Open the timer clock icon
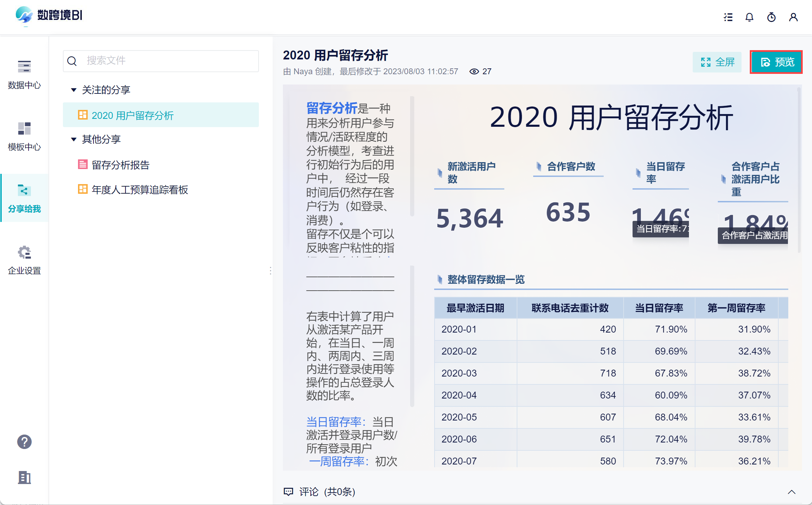The height and width of the screenshot is (505, 812). [x=771, y=17]
